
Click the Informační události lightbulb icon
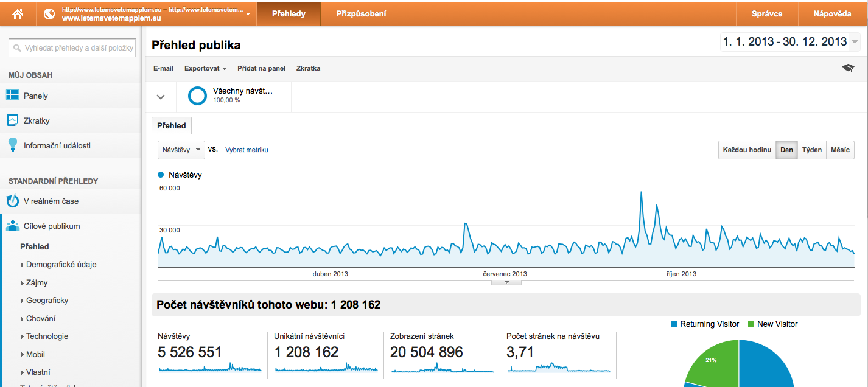coord(13,145)
